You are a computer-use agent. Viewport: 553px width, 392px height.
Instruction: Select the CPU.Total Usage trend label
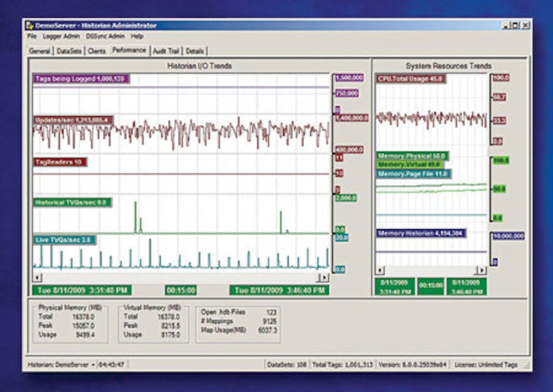click(411, 78)
